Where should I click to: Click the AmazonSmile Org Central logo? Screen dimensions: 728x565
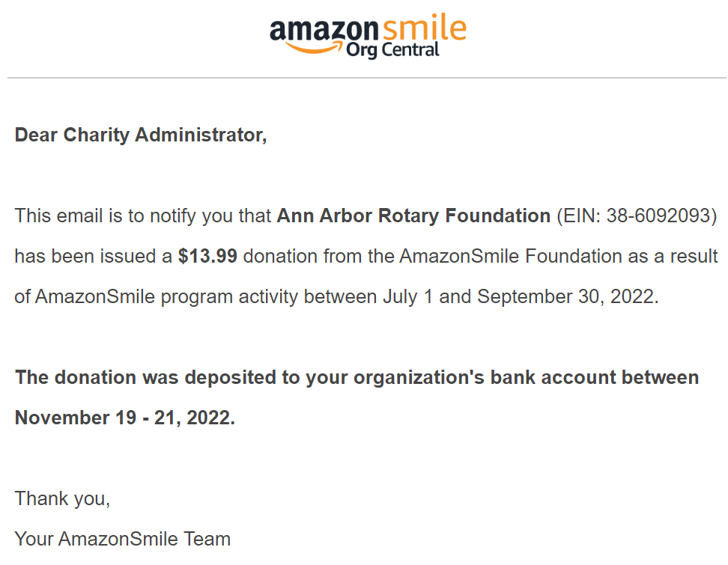pos(367,35)
